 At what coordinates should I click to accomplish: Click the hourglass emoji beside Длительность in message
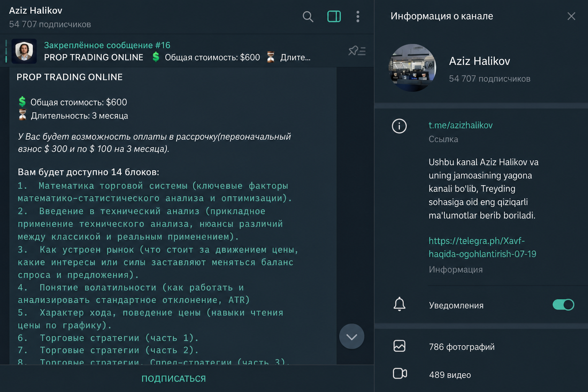[x=23, y=115]
